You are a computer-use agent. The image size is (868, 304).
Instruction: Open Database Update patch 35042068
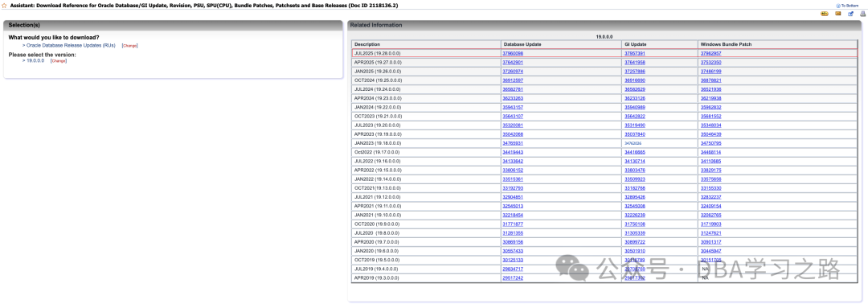pos(513,134)
